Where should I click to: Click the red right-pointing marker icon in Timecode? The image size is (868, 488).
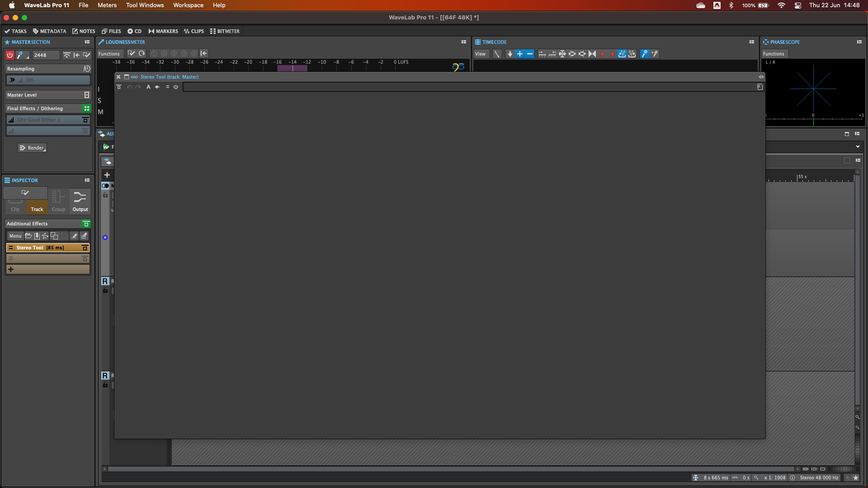pyautogui.click(x=602, y=54)
